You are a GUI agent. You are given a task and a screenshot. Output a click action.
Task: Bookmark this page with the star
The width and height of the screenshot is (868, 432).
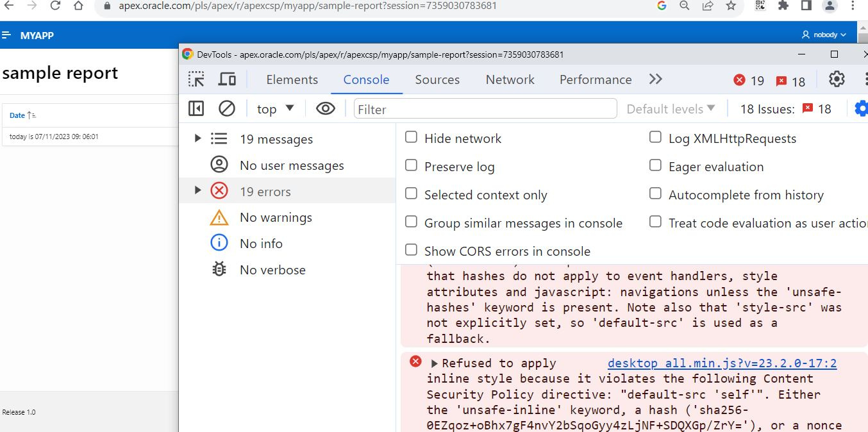pos(731,6)
